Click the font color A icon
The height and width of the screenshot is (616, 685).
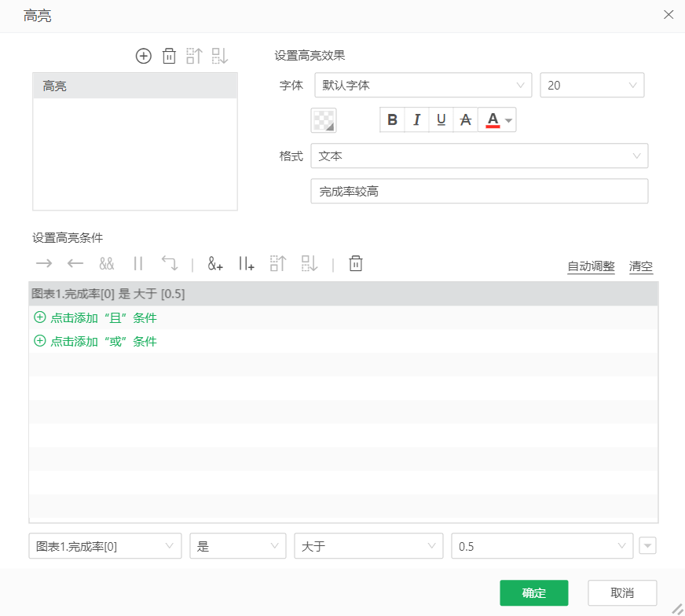[x=493, y=119]
